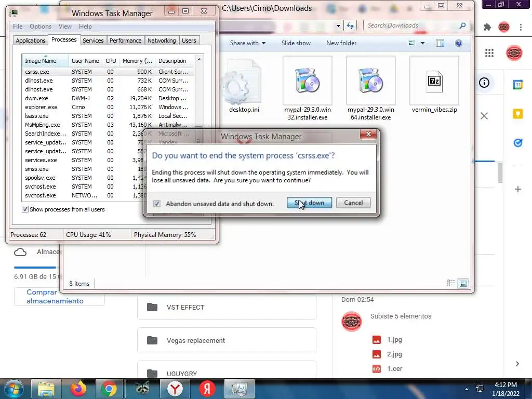Sort processes by User Name column
This screenshot has width=532, height=399.
tap(85, 61)
